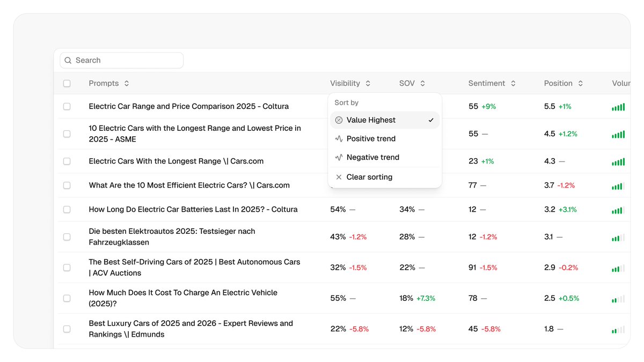Check the 10 Electric Cars Longest Range ASME row

pos(67,134)
